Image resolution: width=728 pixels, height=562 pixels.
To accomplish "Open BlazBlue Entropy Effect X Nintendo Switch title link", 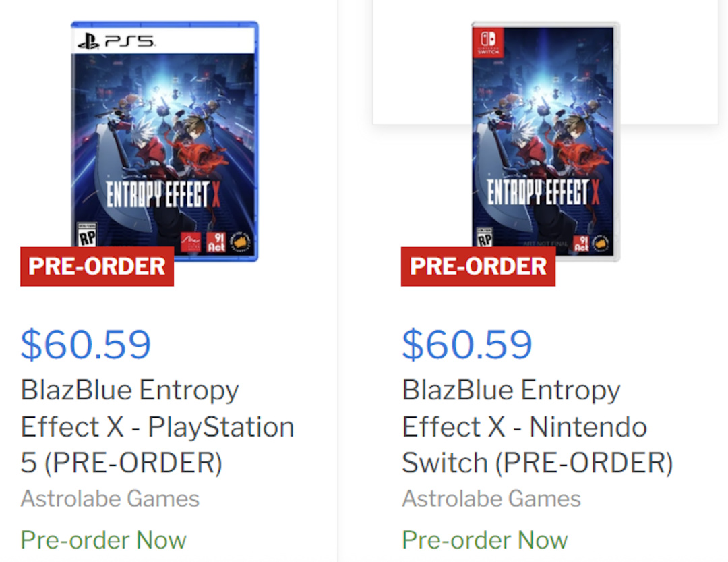I will tap(537, 426).
